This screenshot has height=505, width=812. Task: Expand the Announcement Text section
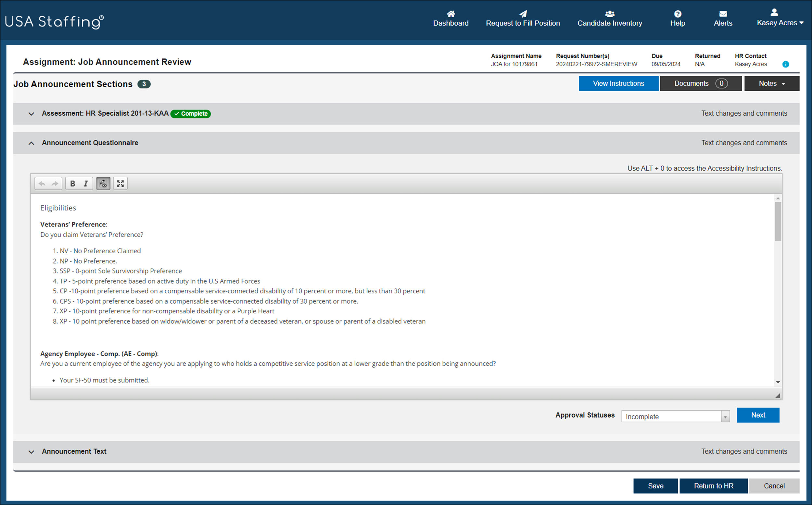click(31, 452)
